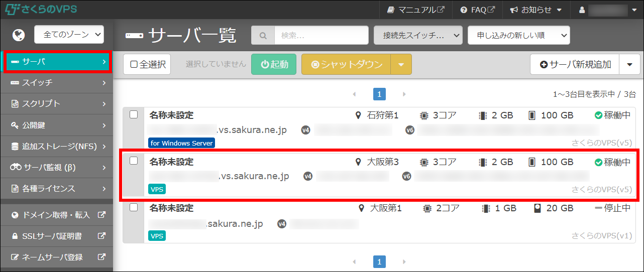This screenshot has width=644, height=272.
Task: Open the 全てのゾーン zone dropdown
Action: click(x=69, y=35)
